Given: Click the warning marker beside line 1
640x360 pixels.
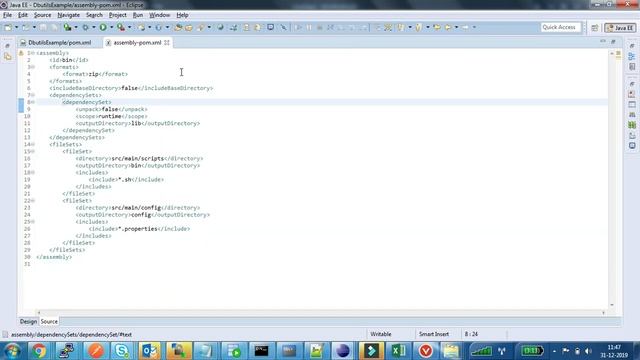Looking at the screenshot, I should (x=21, y=53).
